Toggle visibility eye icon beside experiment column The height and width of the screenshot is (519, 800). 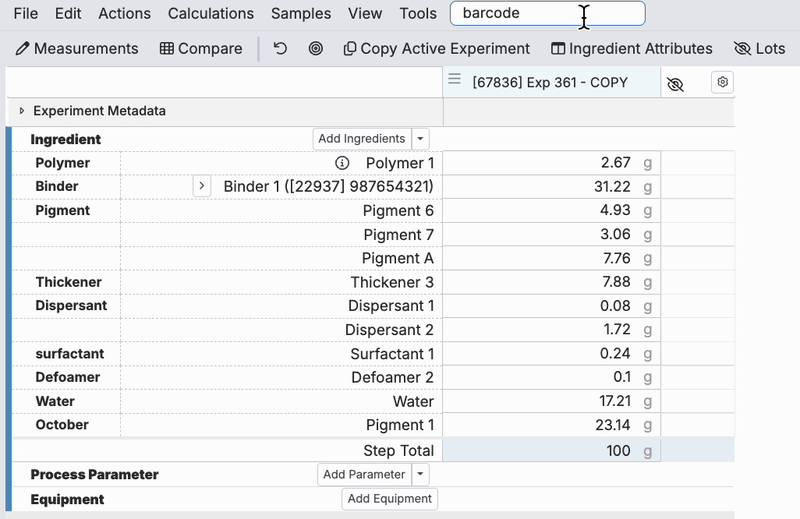point(675,84)
